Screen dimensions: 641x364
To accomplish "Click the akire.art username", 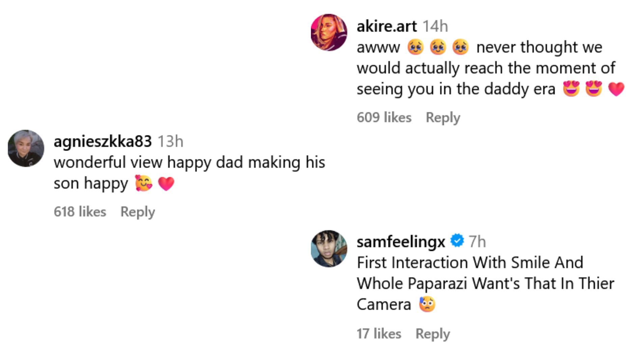I will point(386,26).
